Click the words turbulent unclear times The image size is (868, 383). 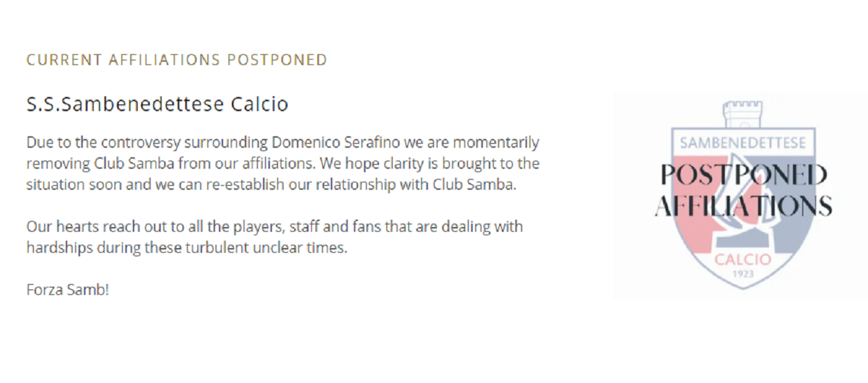tap(267, 247)
